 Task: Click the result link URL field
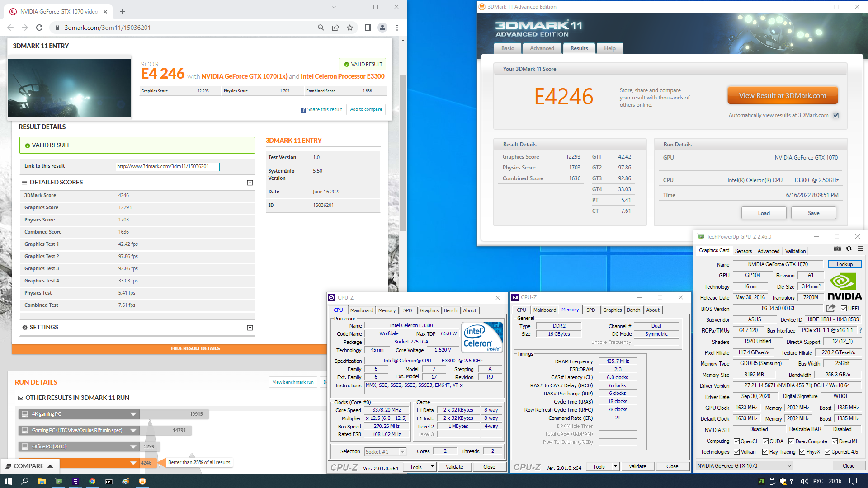coord(168,166)
